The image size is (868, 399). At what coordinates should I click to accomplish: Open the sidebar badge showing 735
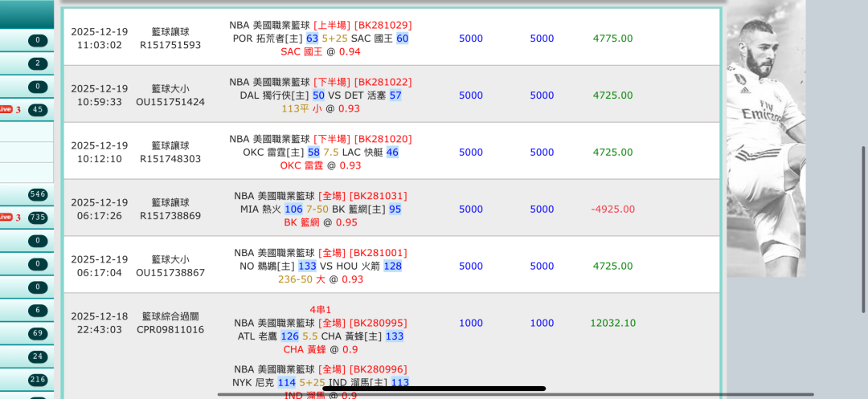(38, 218)
